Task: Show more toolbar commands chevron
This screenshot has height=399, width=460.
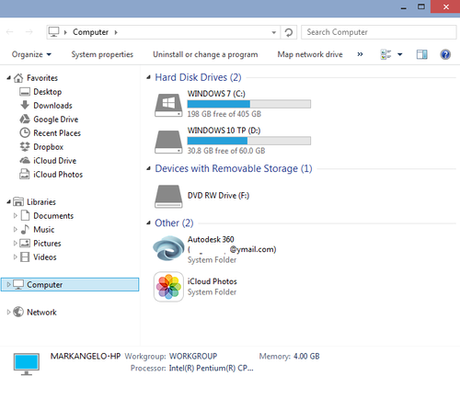Action: point(360,54)
